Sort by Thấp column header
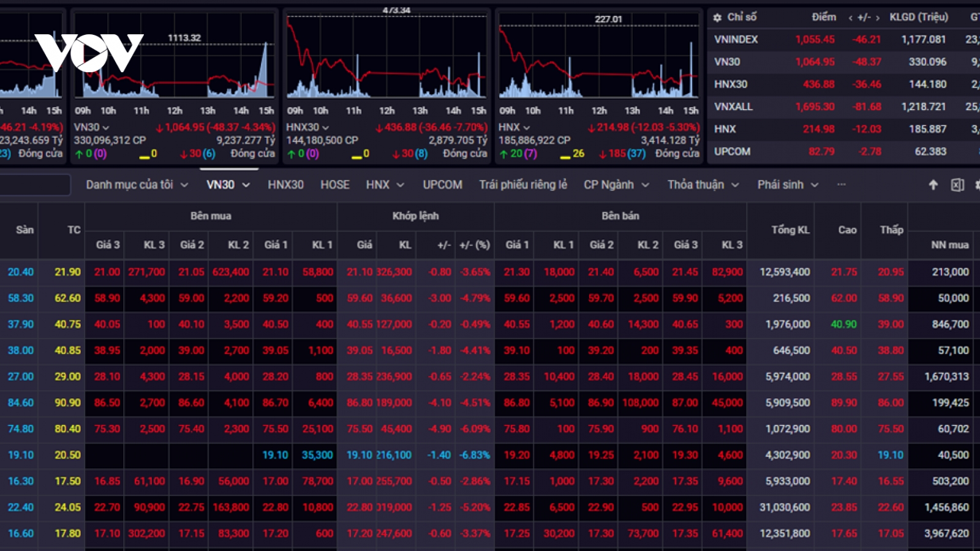 coord(891,230)
